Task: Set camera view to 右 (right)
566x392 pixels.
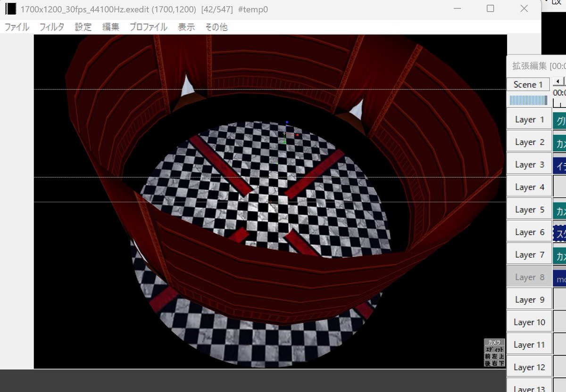Action: click(x=494, y=363)
